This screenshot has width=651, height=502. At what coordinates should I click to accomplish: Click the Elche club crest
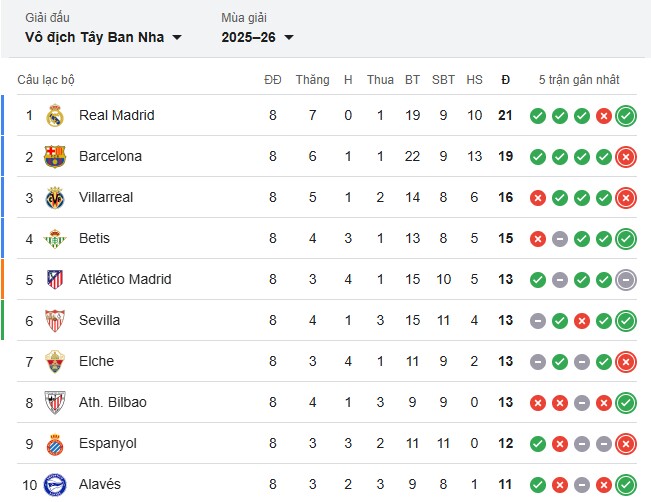[55, 362]
